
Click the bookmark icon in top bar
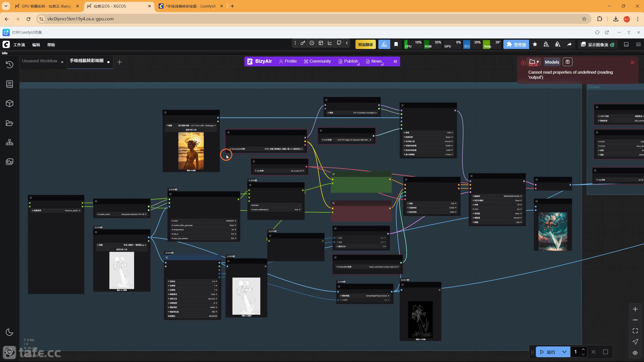tap(396, 44)
